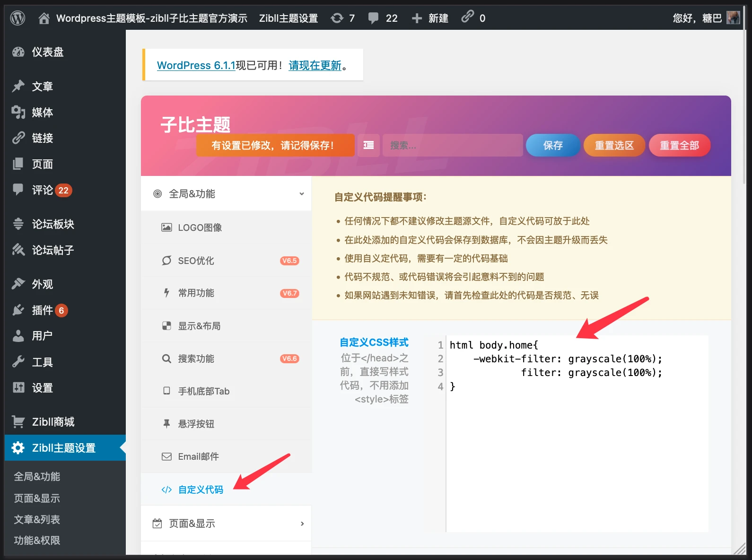Click the magnifier icon beside 搜索功能
Screen dimensions: 752x560
point(166,359)
